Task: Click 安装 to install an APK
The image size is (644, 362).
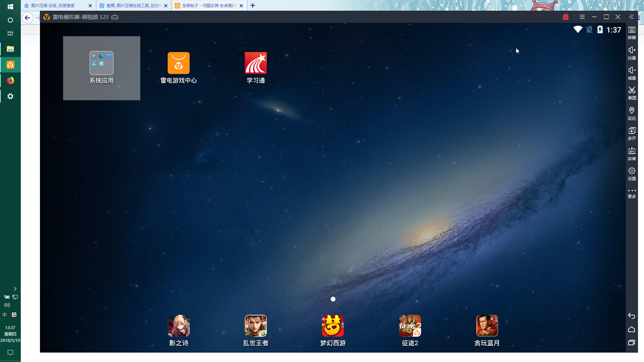Action: pos(632,153)
